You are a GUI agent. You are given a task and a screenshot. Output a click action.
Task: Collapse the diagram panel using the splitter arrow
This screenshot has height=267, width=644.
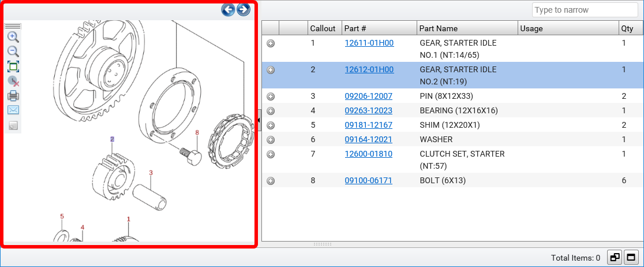click(259, 120)
